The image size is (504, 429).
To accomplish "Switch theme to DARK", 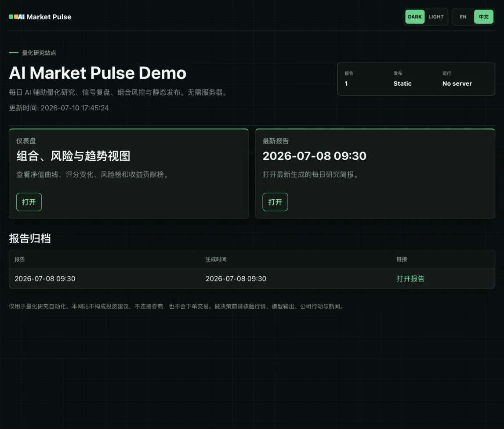I will [415, 17].
